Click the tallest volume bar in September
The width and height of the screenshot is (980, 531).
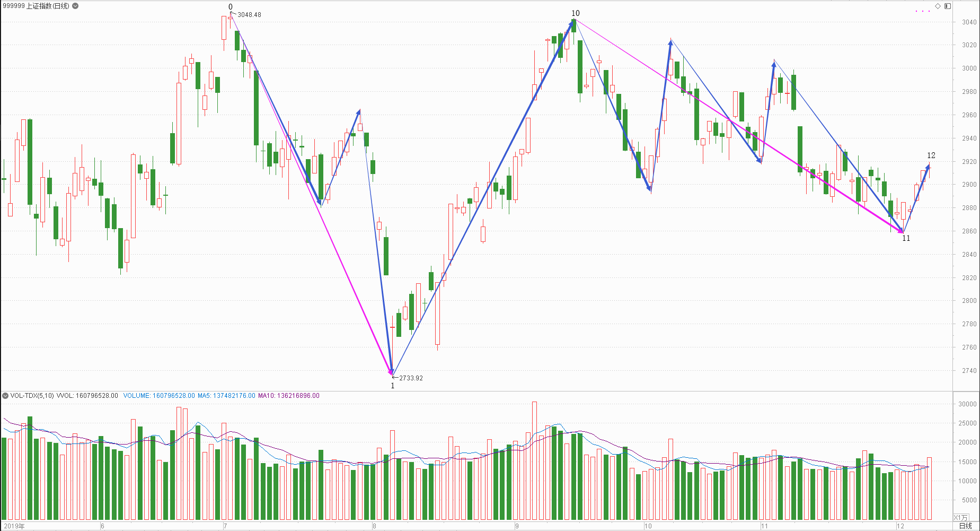click(534, 460)
